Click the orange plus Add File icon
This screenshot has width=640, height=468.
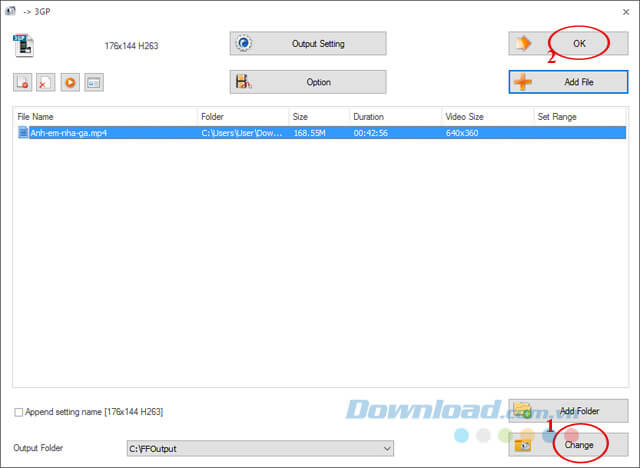(x=523, y=82)
